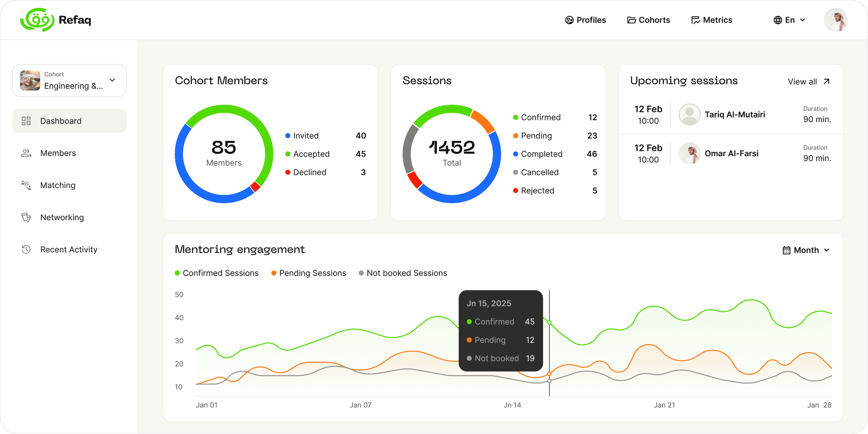Click the Matching icon in sidebar
The image size is (868, 434).
click(26, 185)
